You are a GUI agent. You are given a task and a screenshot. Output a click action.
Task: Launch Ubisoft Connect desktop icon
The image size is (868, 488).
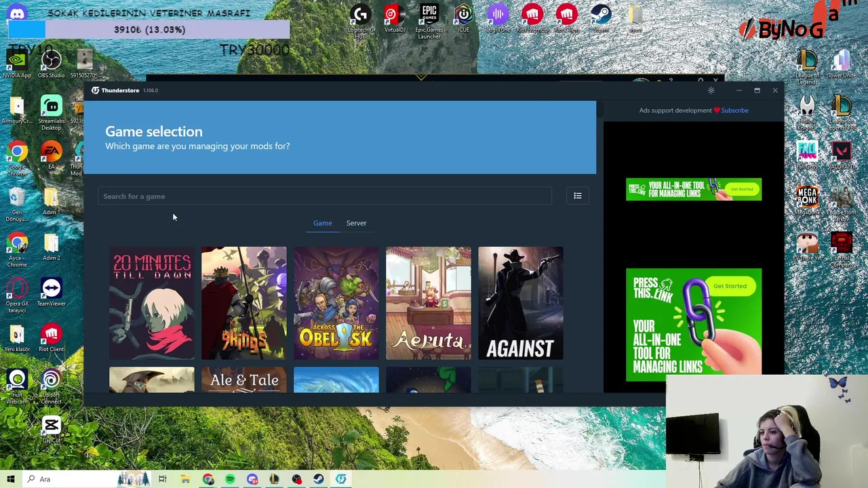51,387
